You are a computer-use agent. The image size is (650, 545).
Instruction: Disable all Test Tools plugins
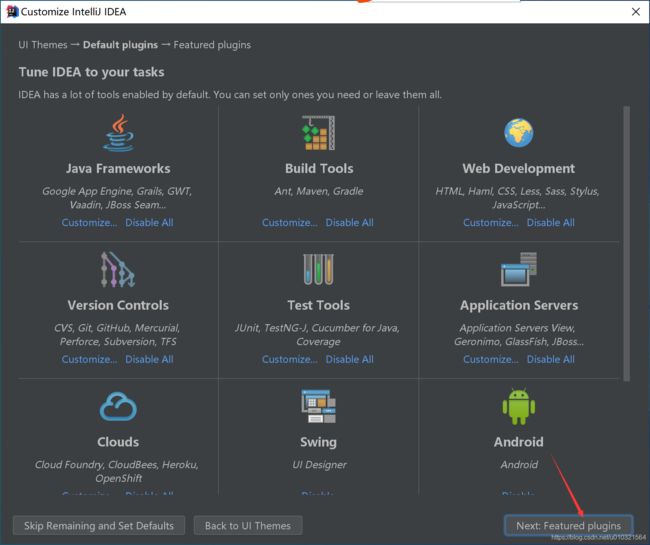(349, 359)
